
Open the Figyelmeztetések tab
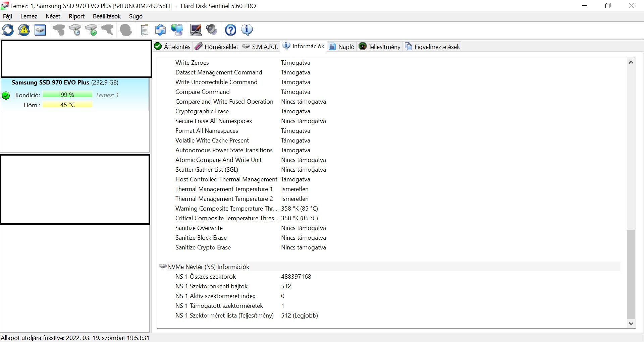coord(432,47)
